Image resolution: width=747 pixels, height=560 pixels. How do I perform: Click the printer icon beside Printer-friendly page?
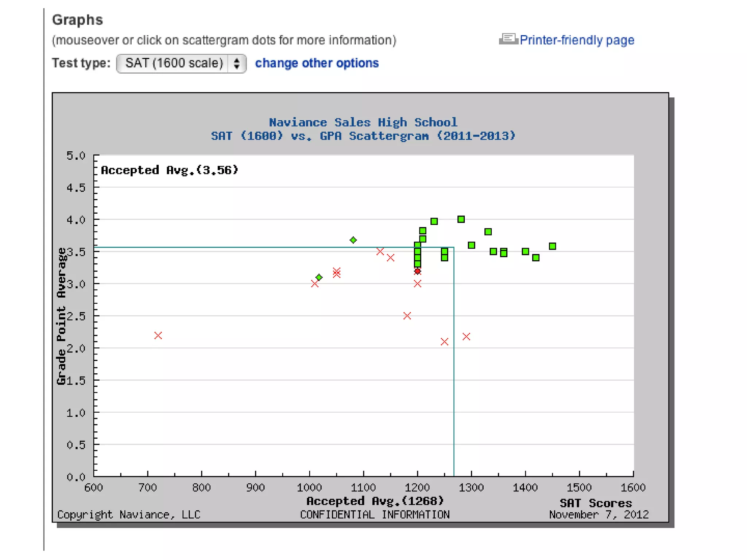pos(508,39)
